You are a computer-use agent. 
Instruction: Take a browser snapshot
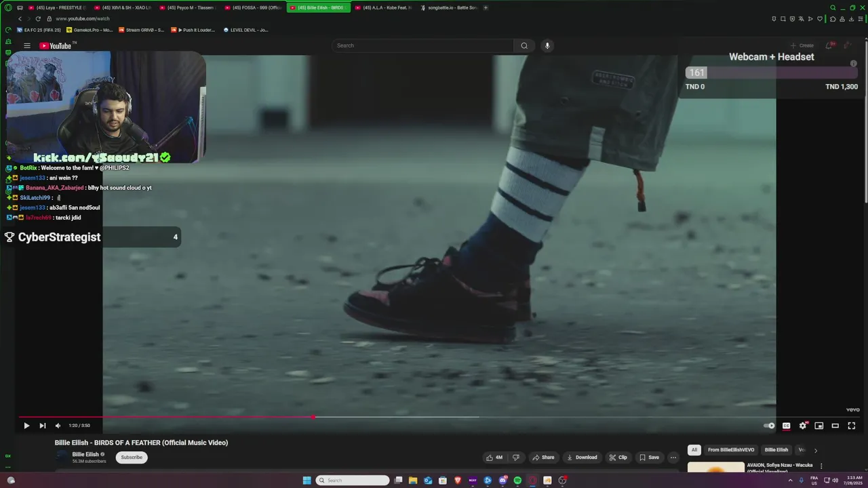(783, 19)
